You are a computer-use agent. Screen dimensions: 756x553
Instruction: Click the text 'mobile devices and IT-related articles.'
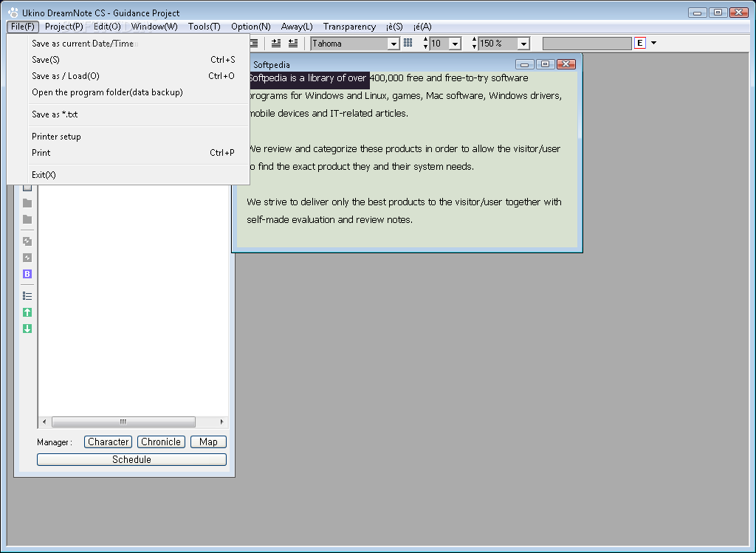(328, 113)
